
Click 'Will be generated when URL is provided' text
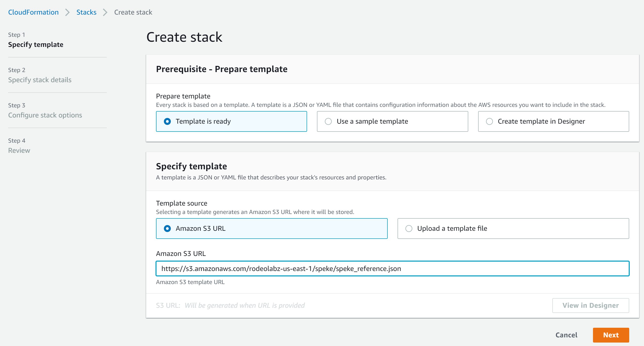pos(244,306)
